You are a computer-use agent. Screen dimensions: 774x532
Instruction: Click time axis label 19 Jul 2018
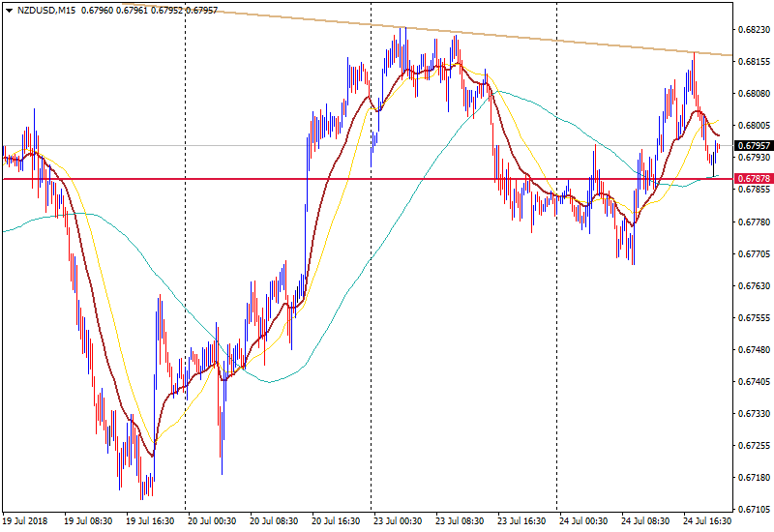pos(25,521)
